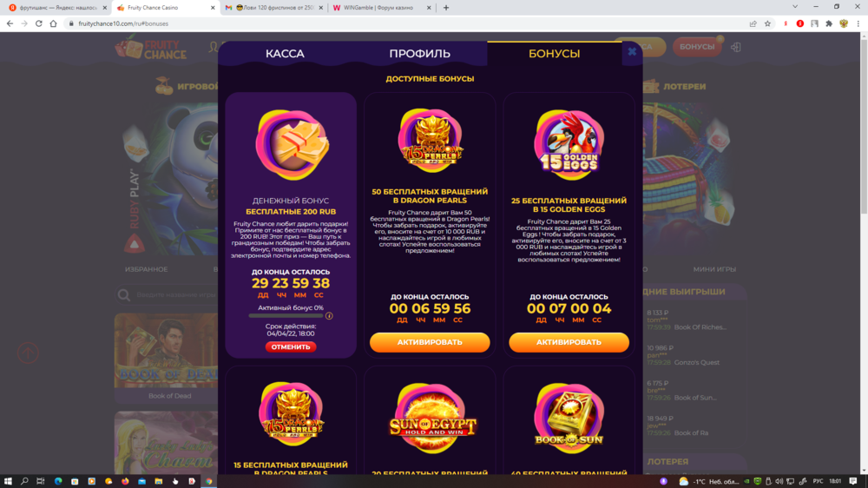Expand the tab search chevron in title bar
This screenshot has width=868, height=488.
click(x=795, y=7)
